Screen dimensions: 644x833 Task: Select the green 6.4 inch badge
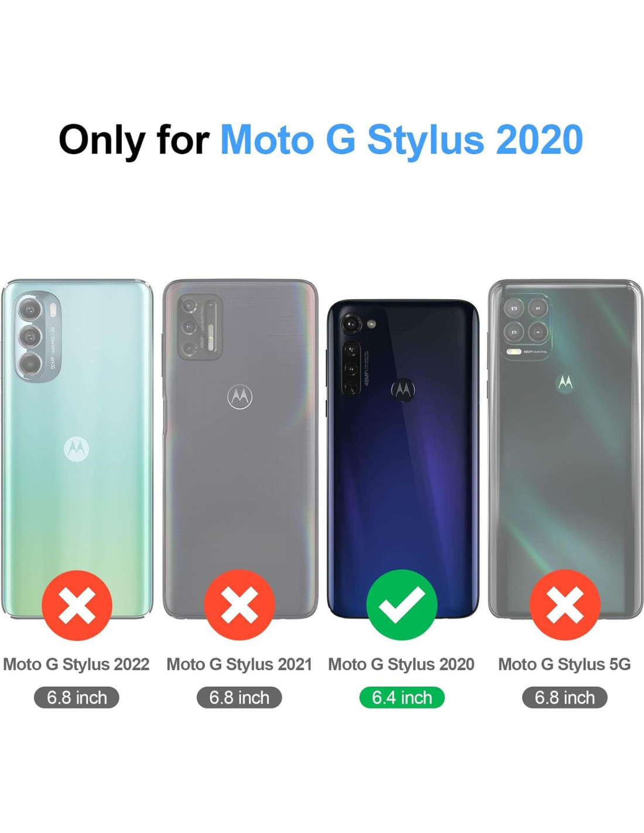pos(402,698)
